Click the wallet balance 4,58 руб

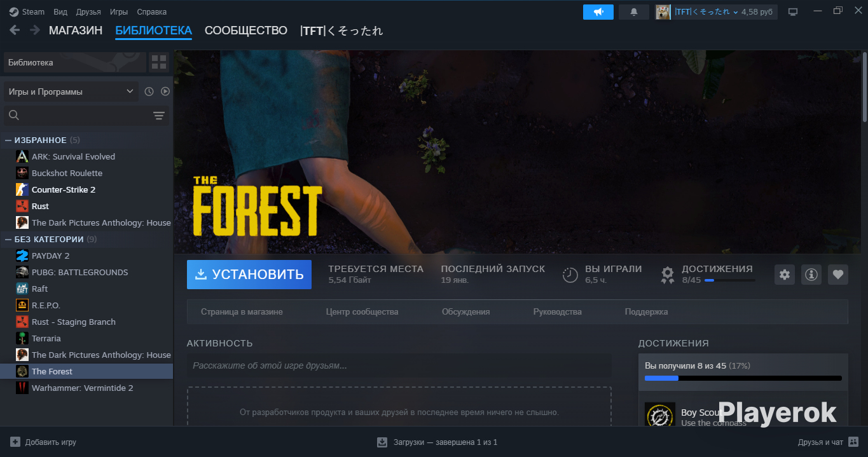(757, 12)
